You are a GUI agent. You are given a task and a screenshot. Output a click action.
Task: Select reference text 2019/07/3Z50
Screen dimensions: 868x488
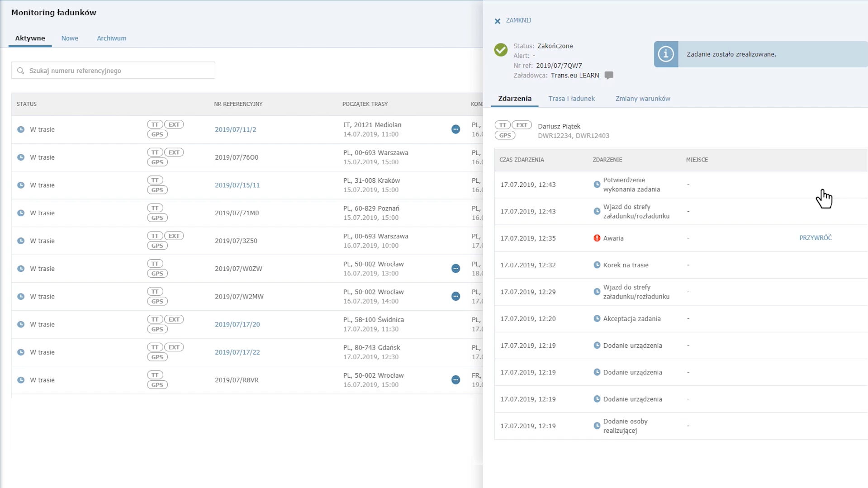(x=236, y=241)
